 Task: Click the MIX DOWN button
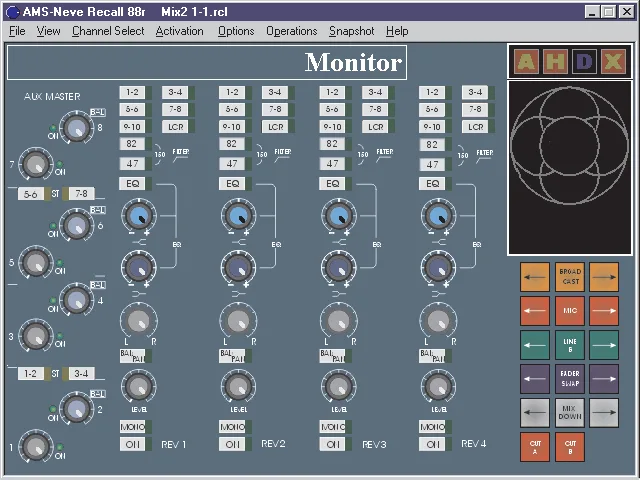point(570,413)
